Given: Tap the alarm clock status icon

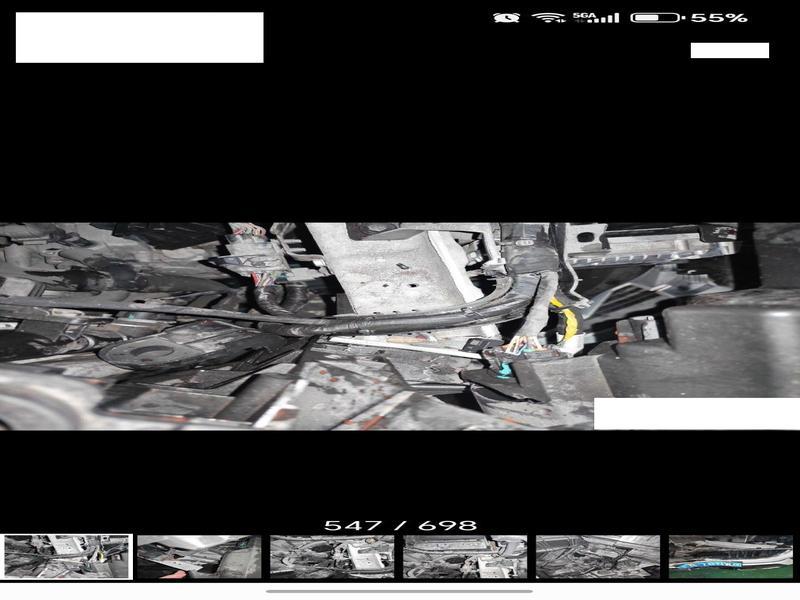Looking at the screenshot, I should click(512, 18).
